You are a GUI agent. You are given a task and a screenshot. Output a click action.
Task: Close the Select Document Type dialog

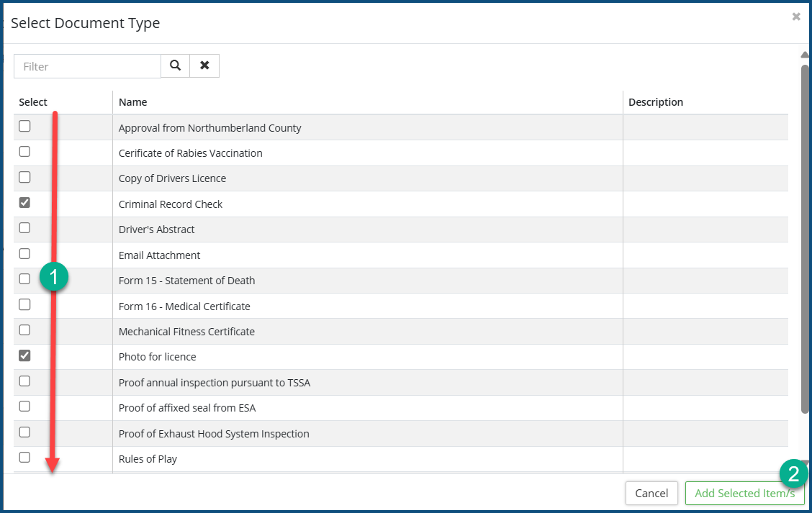pyautogui.click(x=795, y=17)
